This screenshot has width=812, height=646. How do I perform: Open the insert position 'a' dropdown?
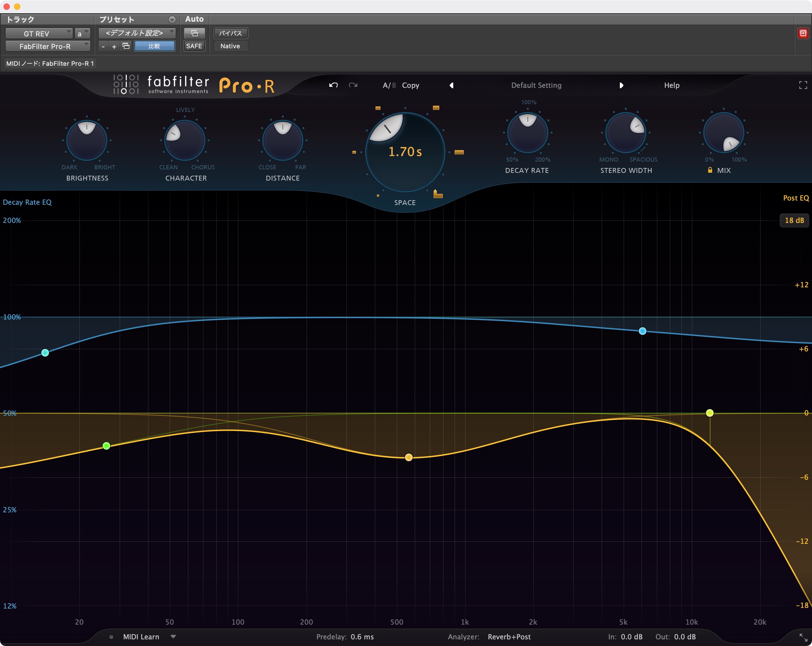[x=82, y=34]
